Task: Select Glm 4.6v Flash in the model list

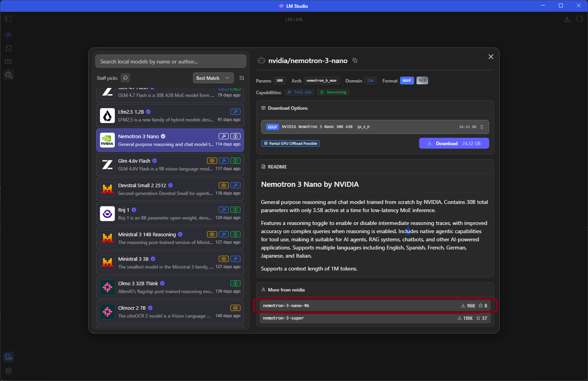Action: click(170, 165)
